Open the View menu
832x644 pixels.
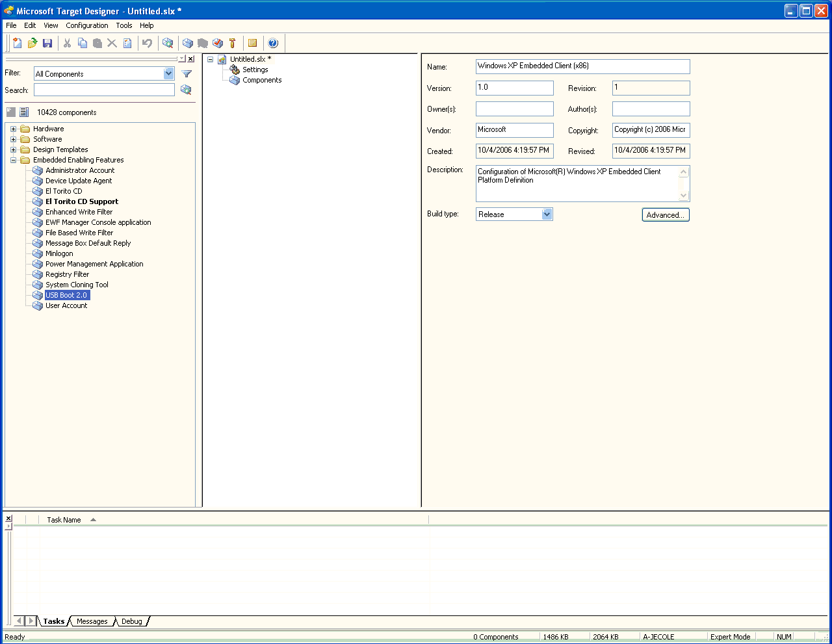pos(51,25)
